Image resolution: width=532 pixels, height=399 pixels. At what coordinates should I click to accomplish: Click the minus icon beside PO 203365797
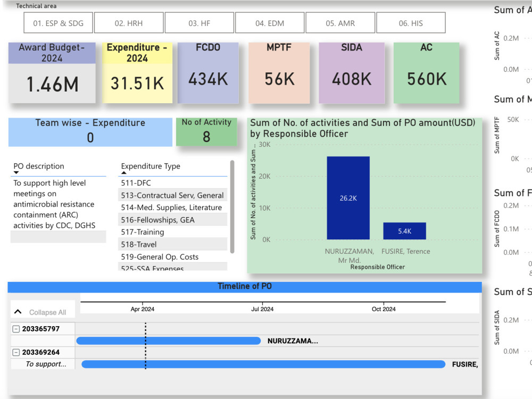16,328
